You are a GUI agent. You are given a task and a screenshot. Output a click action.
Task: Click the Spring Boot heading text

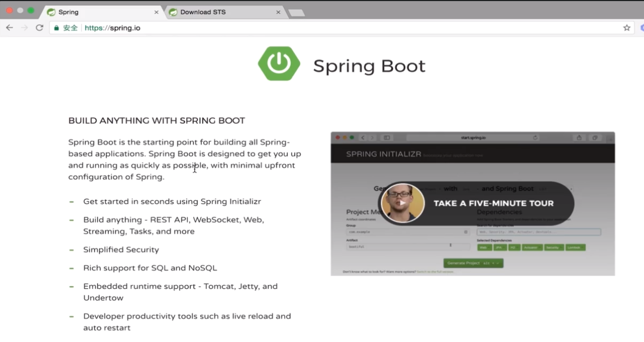pos(369,66)
